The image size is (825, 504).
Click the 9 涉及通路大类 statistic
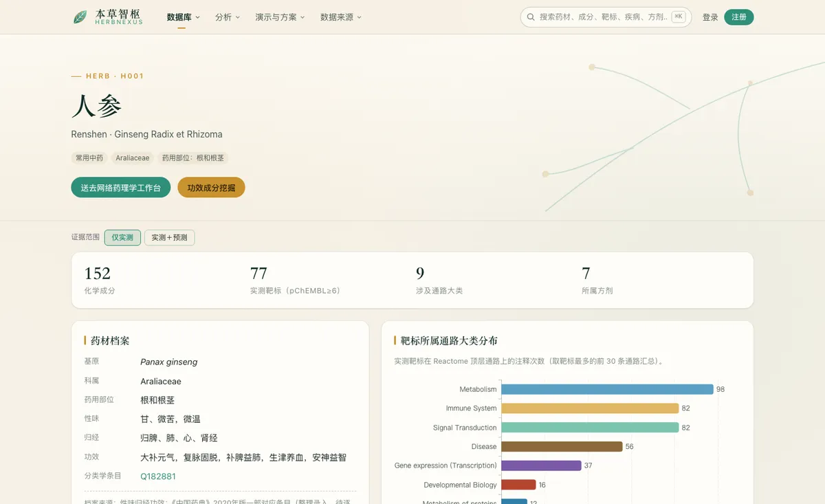(439, 281)
